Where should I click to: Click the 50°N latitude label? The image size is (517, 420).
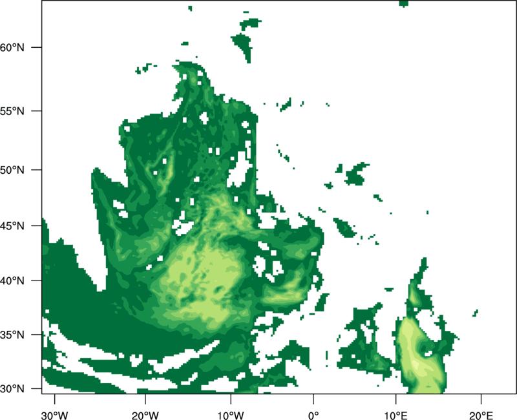pyautogui.click(x=12, y=170)
